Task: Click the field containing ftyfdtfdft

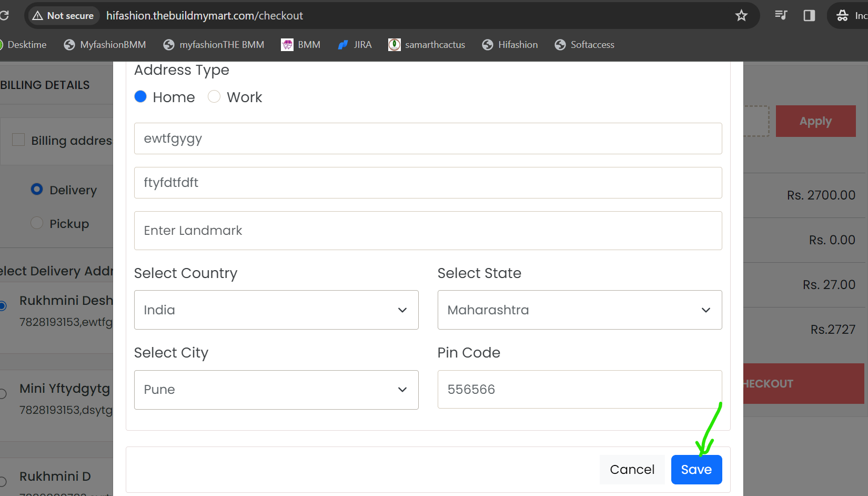Action: pyautogui.click(x=428, y=183)
